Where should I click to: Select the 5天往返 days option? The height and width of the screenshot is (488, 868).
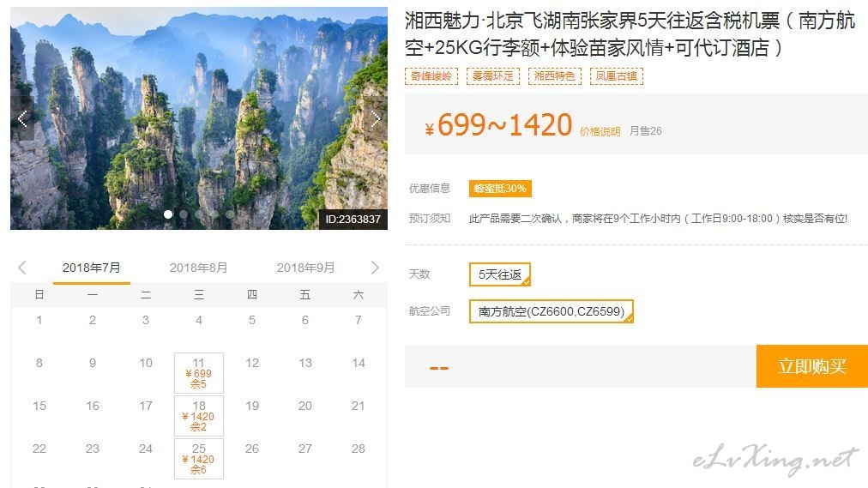[x=500, y=274]
